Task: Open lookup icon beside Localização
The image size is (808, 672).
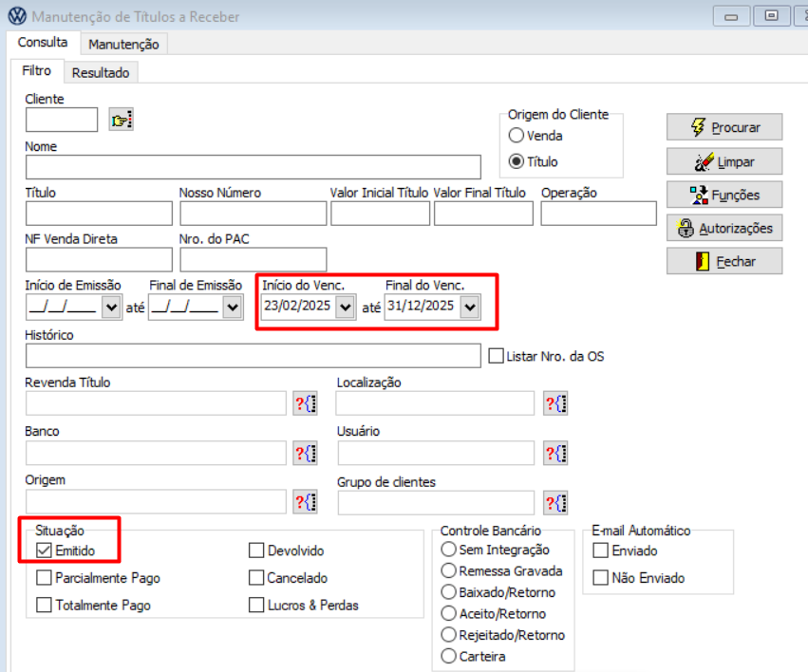Action: point(555,403)
